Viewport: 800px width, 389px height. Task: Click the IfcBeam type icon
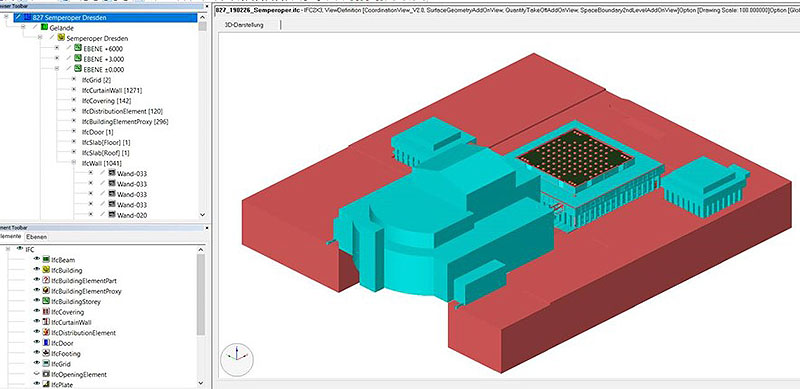[x=46, y=260]
